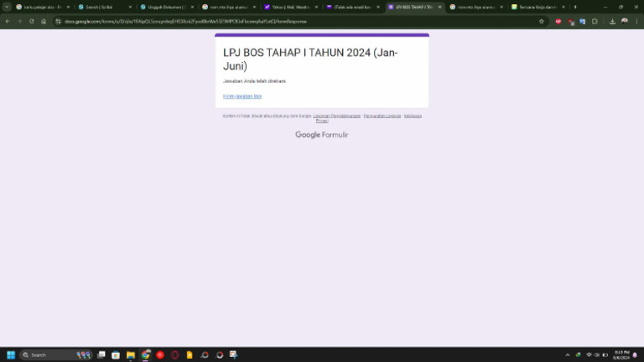Viewport: 644px width, 362px height.
Task: Switch to the 'Search | Scribd' tab
Action: point(105,7)
